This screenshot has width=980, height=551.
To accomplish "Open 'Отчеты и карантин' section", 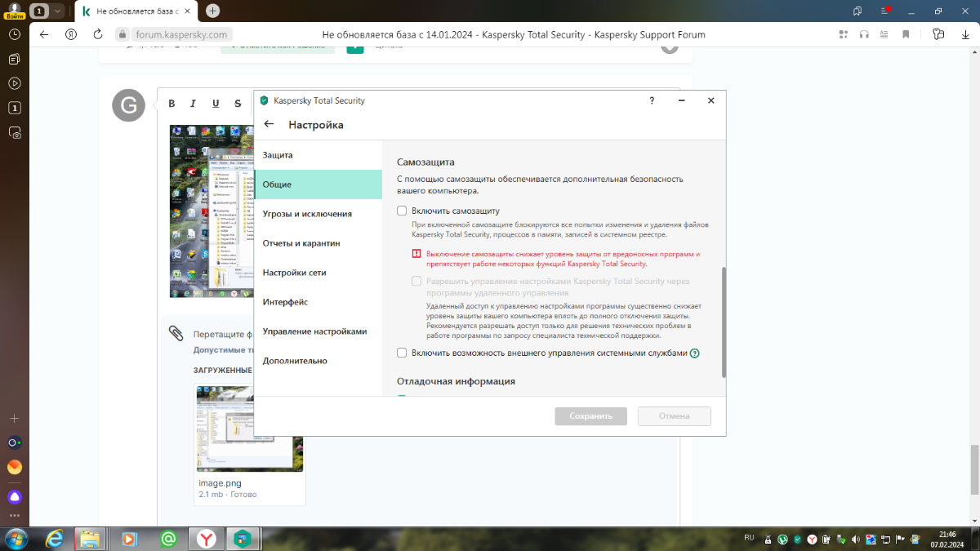I will [x=318, y=243].
